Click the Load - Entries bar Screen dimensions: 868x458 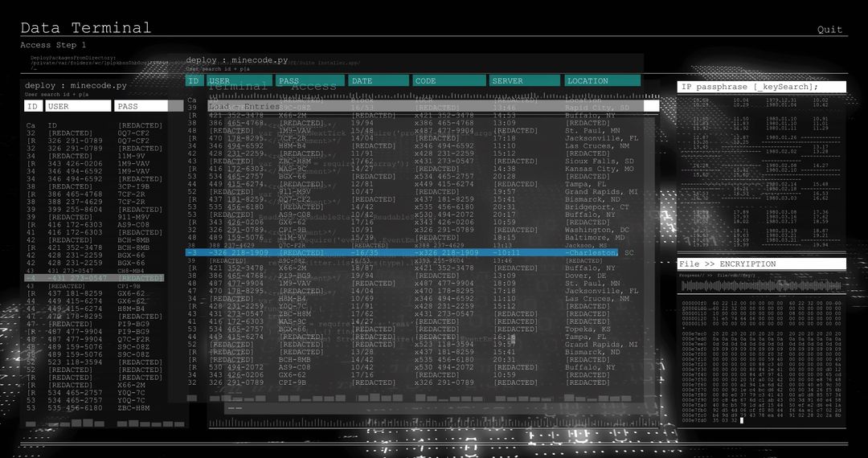pos(433,106)
